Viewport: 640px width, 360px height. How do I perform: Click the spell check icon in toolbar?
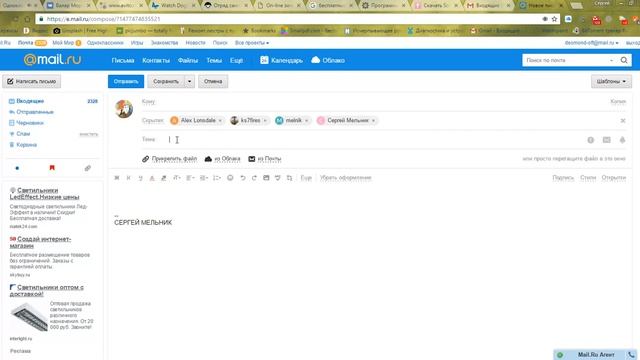278,178
